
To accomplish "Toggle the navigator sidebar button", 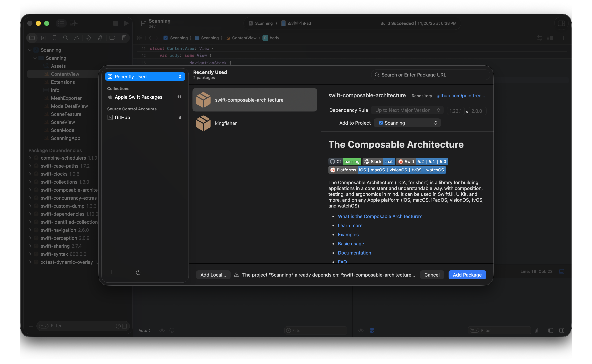I will tap(61, 23).
